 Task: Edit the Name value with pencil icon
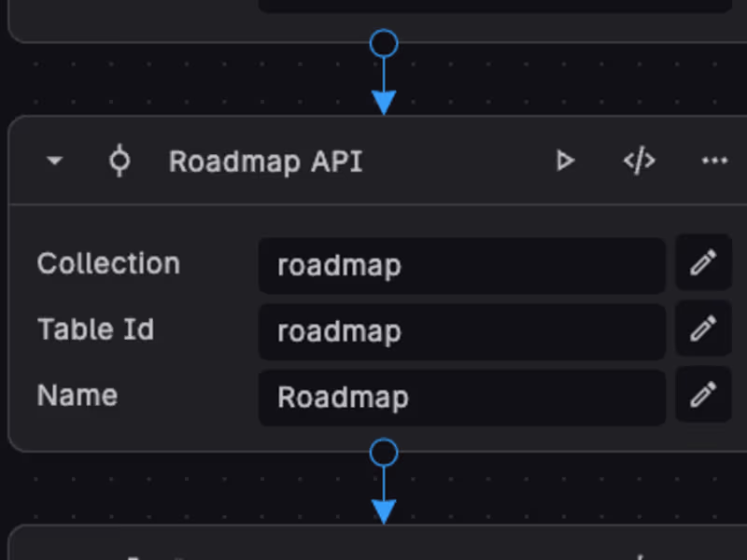[x=703, y=396]
